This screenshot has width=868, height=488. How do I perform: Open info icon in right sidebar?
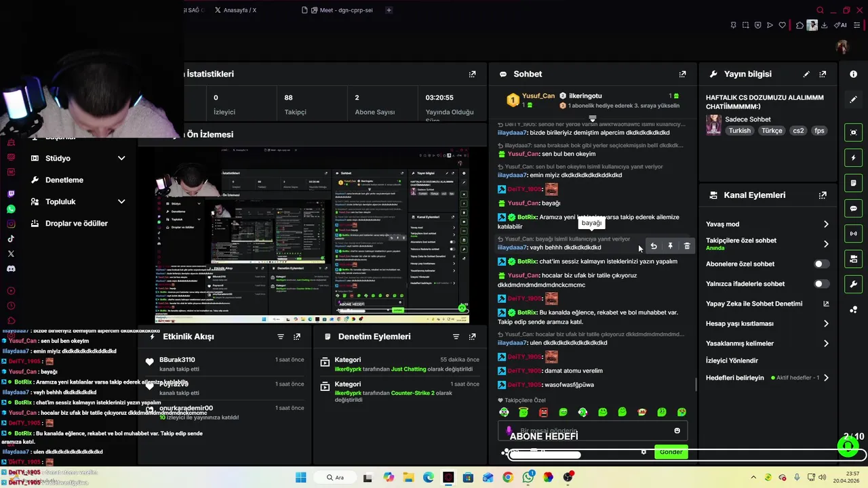click(x=854, y=74)
